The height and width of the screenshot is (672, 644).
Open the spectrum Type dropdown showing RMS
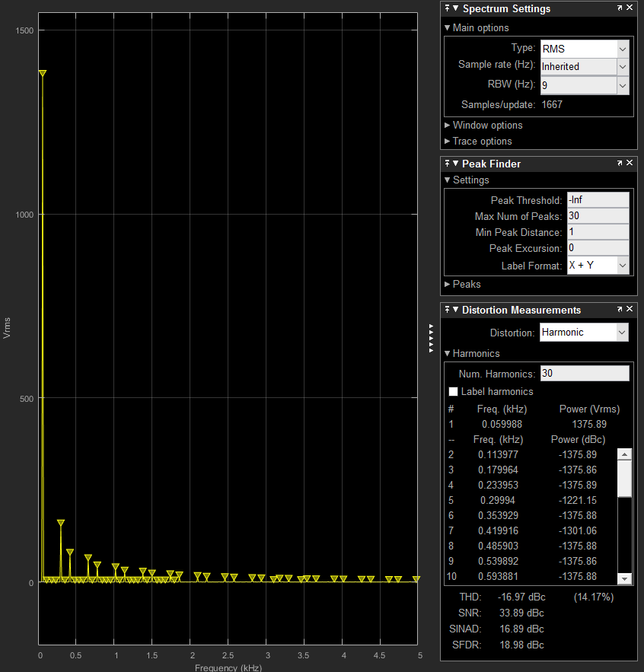(x=623, y=48)
